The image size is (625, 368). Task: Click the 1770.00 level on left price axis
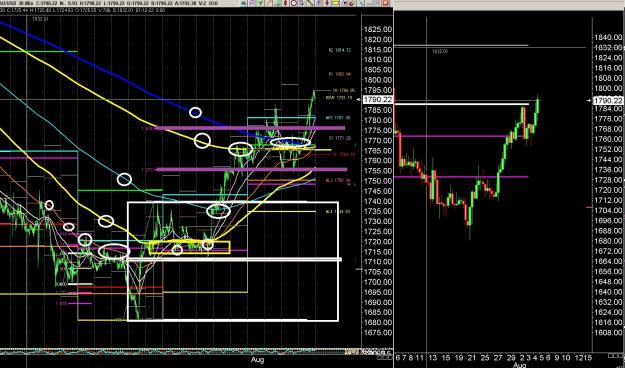click(377, 140)
